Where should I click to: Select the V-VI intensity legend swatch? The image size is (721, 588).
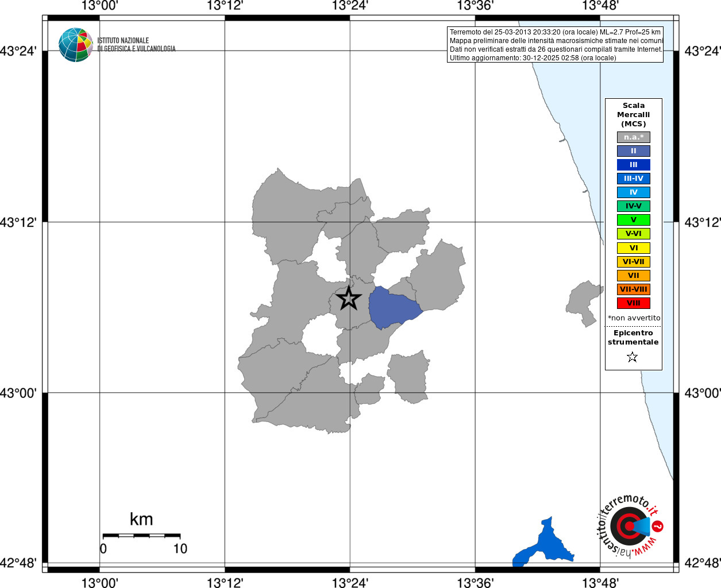[x=634, y=234]
